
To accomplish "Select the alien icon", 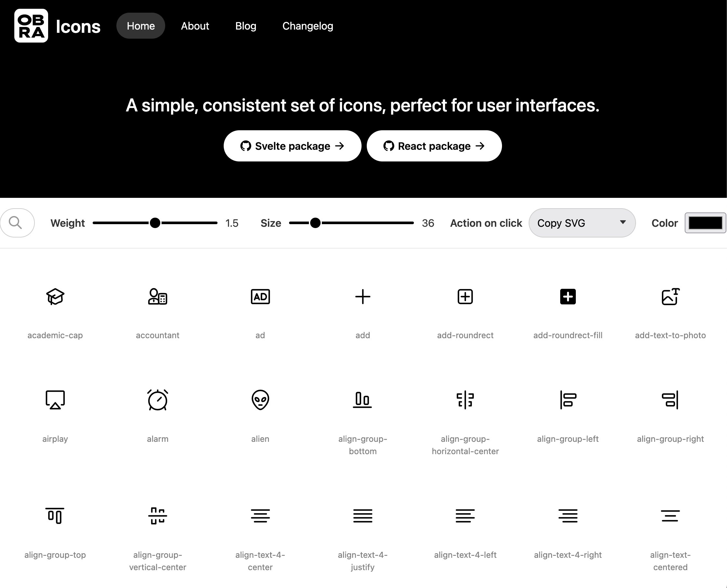I will 260,400.
